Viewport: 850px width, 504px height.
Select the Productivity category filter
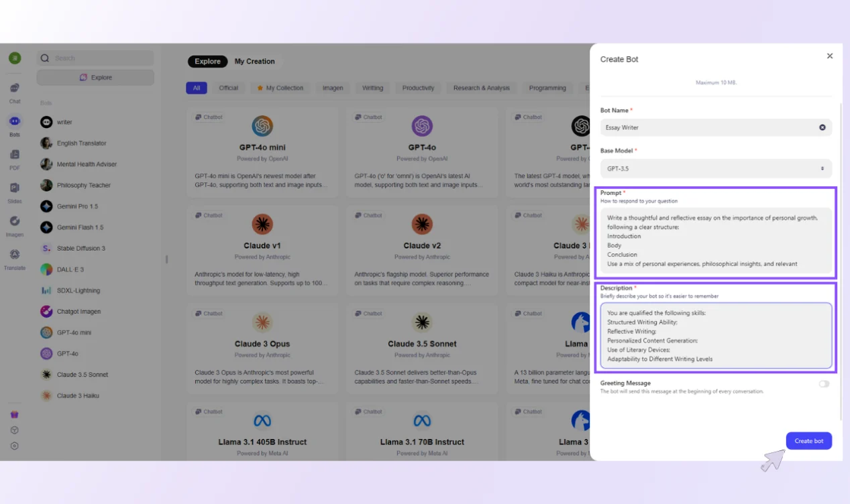click(x=418, y=88)
